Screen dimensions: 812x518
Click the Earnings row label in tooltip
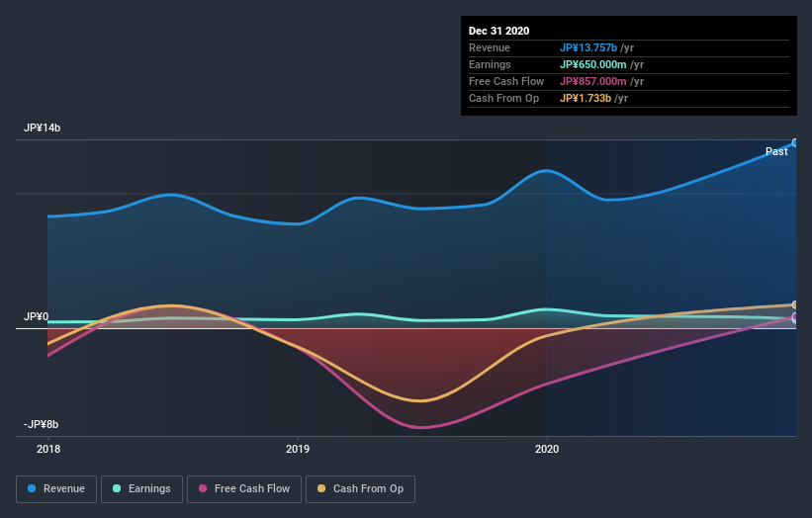coord(490,64)
